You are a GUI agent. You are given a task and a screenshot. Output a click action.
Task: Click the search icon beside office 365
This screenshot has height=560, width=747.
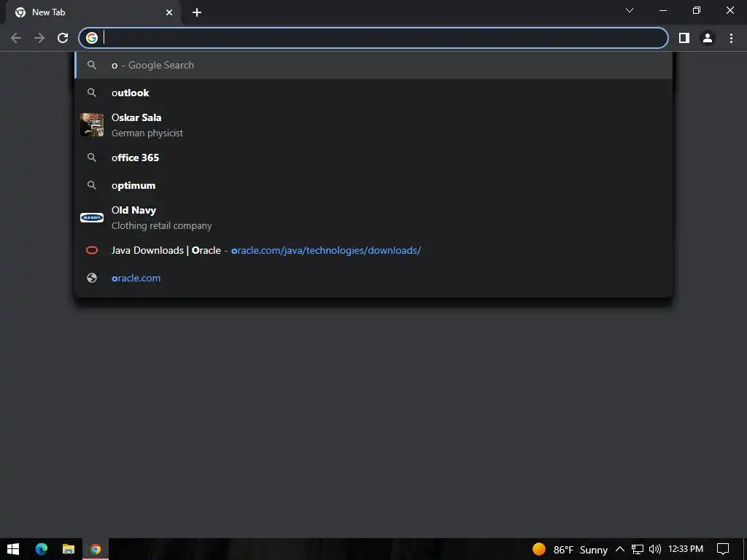click(x=92, y=157)
